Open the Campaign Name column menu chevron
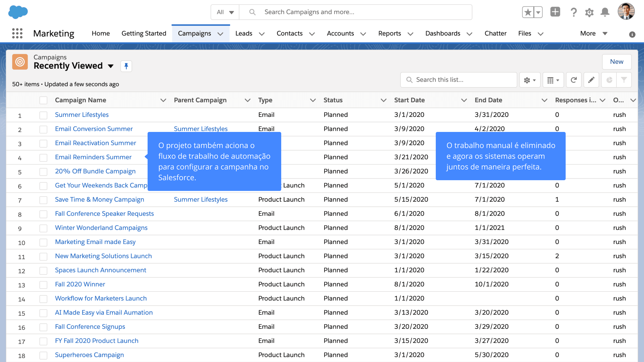The height and width of the screenshot is (362, 644). (x=163, y=100)
